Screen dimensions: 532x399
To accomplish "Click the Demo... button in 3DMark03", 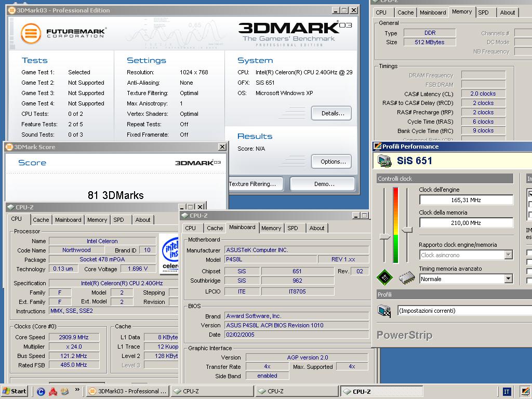I will tap(323, 184).
